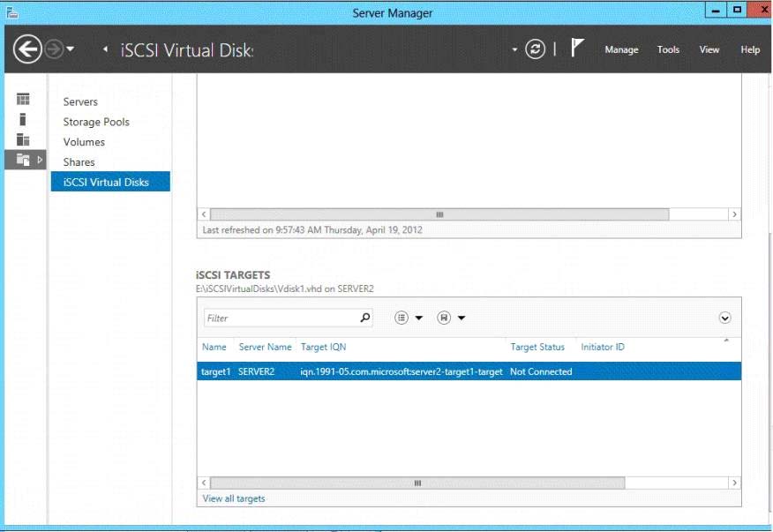
Task: Click the list criteria icon in targets toolbar
Action: pyautogui.click(x=402, y=318)
